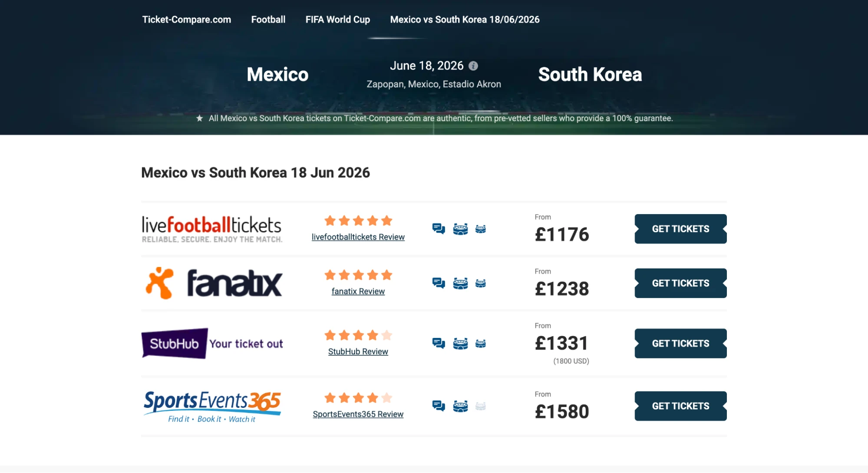Click venue text Zapopan, Mexico, Estadio Akron
The image size is (868, 473).
(x=434, y=84)
